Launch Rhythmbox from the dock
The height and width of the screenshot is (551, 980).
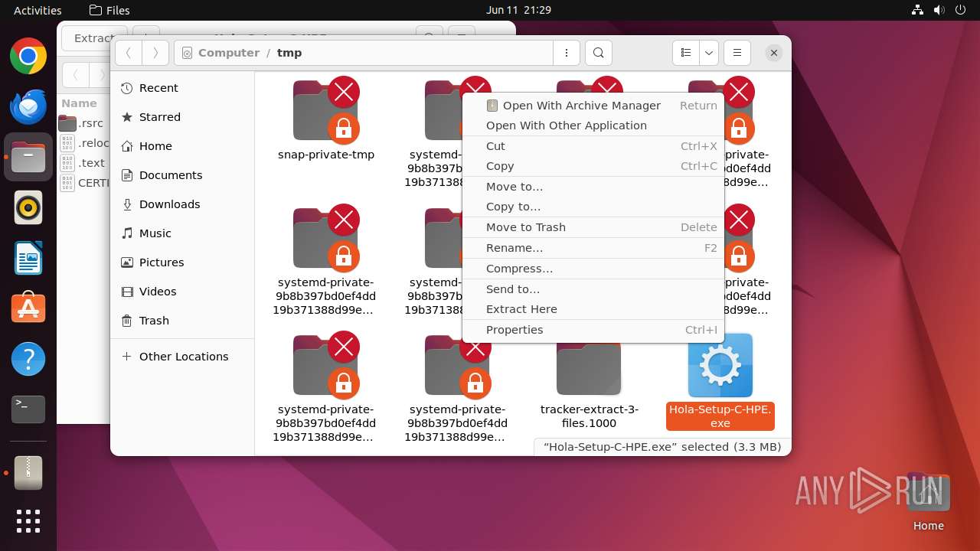coord(28,207)
